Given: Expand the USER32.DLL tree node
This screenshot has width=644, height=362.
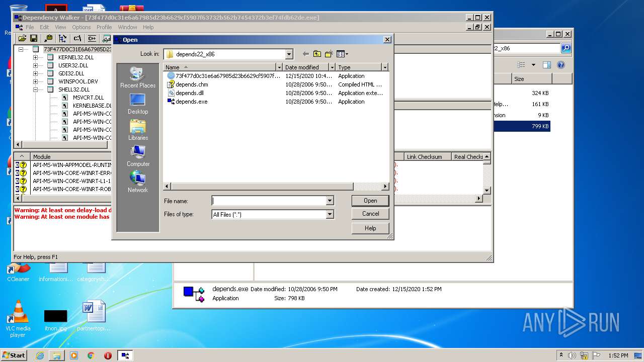Looking at the screenshot, I should 35,65.
